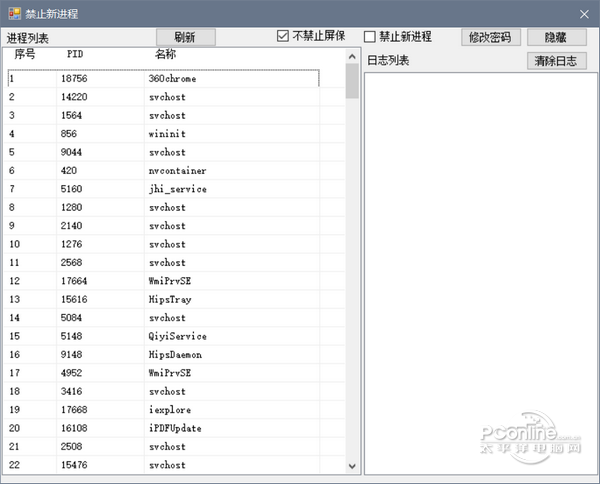This screenshot has height=484, width=600.
Task: Click the 修改密码 button
Action: click(x=491, y=37)
